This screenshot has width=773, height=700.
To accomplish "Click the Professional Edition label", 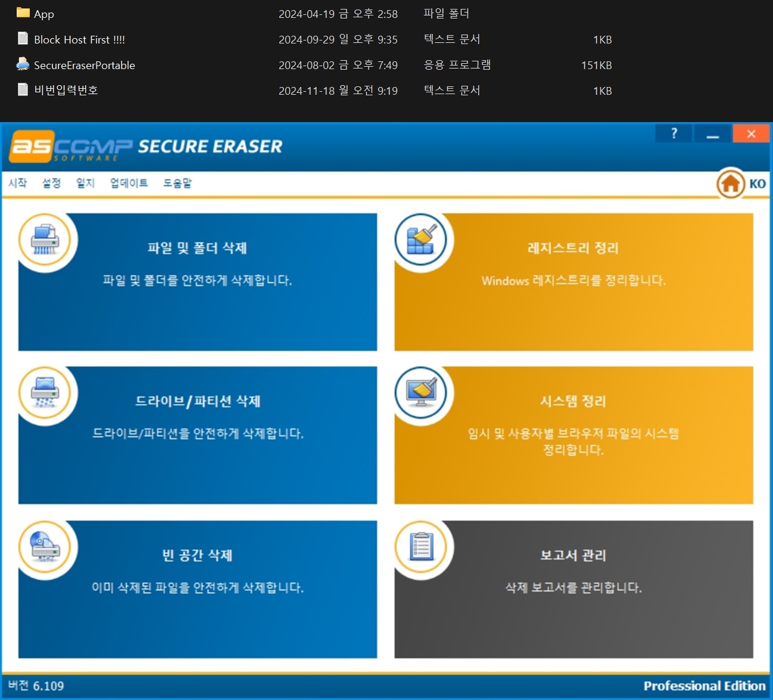I will (705, 686).
